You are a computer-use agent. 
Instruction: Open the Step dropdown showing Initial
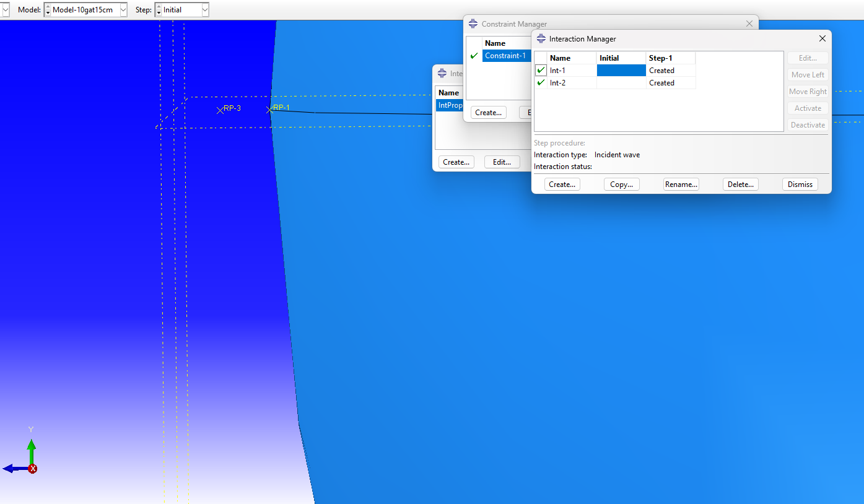point(204,10)
